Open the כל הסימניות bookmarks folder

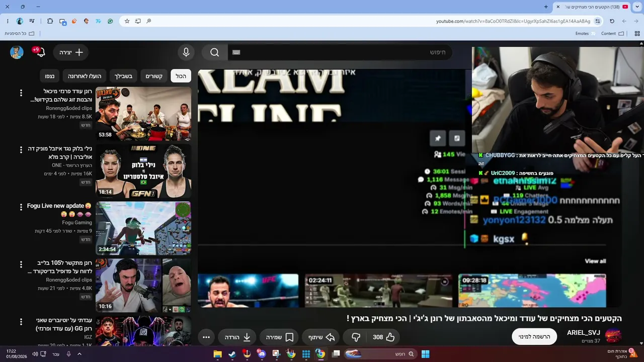20,34
